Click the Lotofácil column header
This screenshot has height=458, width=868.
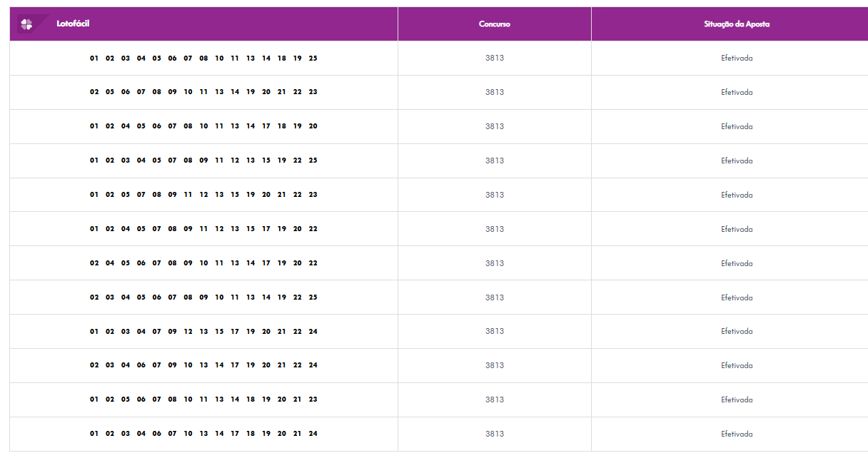tap(73, 24)
